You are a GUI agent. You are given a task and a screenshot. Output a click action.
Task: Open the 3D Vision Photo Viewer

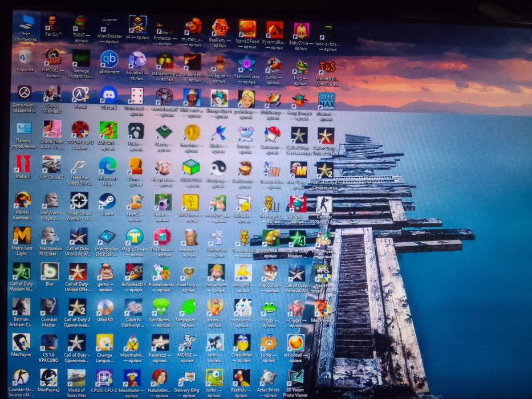click(x=295, y=378)
